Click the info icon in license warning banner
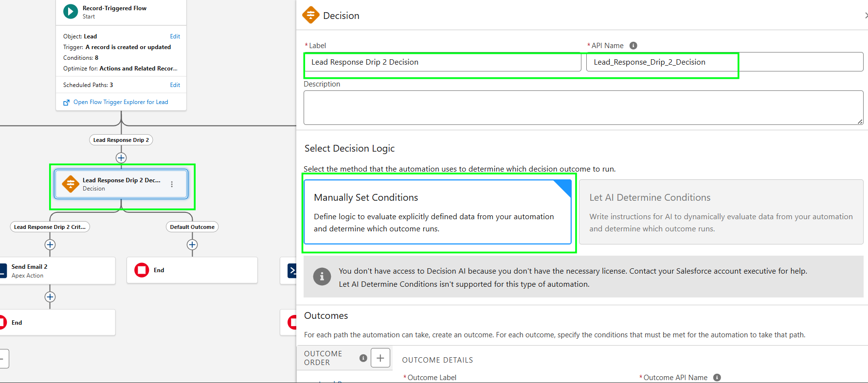Screen dimensions: 868x383 322,277
